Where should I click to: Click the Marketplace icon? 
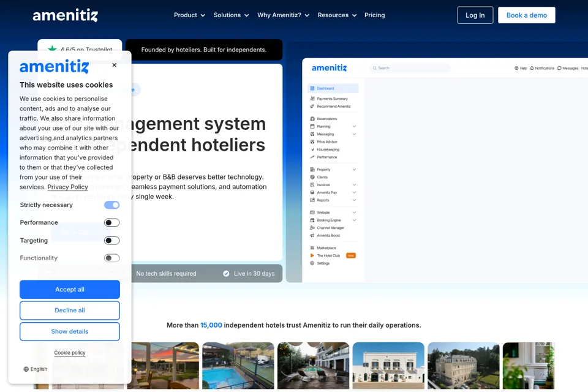pyautogui.click(x=312, y=248)
